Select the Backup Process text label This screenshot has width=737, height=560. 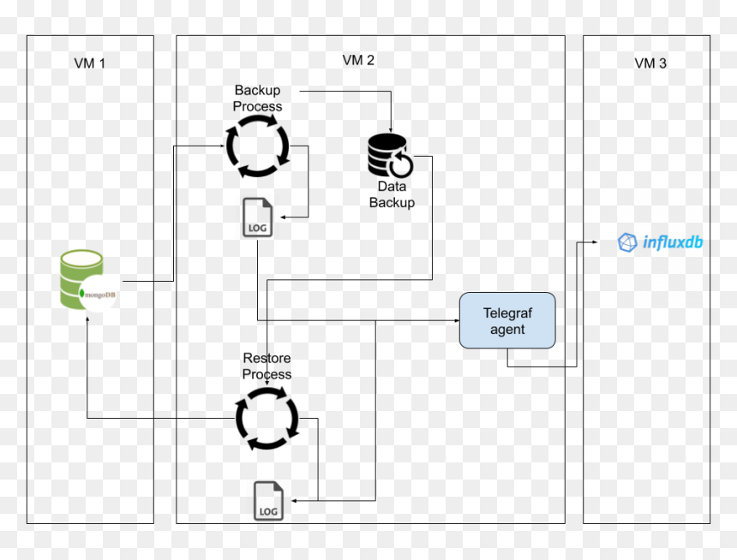pyautogui.click(x=258, y=98)
